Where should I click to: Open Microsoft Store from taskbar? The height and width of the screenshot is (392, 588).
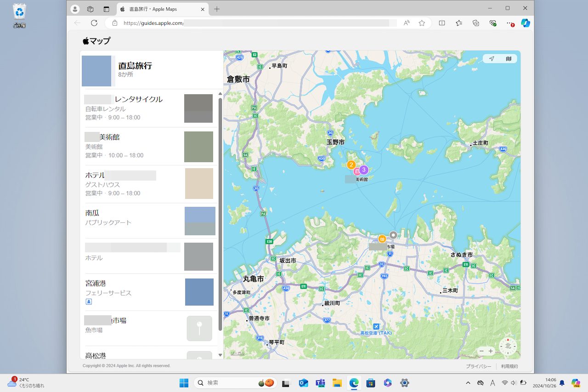click(x=371, y=382)
